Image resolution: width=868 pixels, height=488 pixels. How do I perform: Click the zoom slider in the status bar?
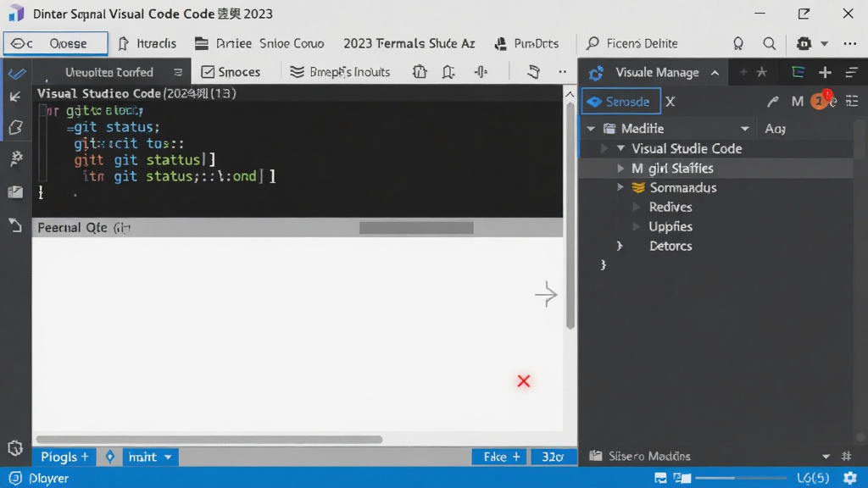pos(741,478)
